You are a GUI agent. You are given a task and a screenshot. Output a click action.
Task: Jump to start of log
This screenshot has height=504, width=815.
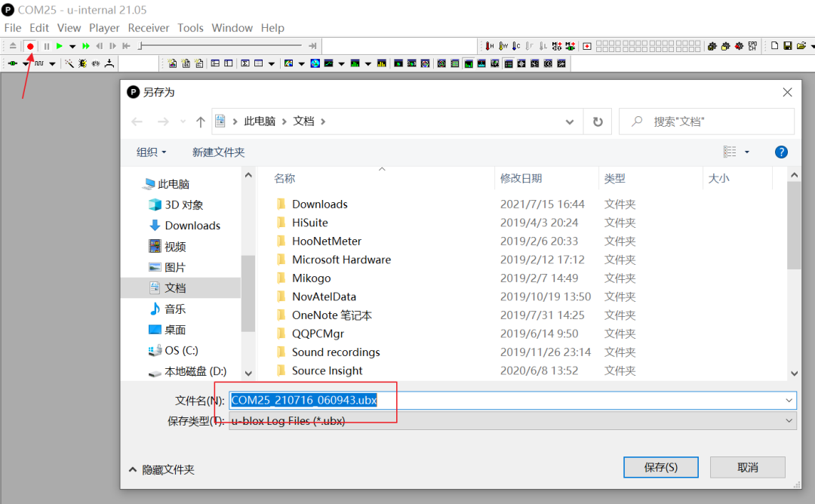click(126, 46)
